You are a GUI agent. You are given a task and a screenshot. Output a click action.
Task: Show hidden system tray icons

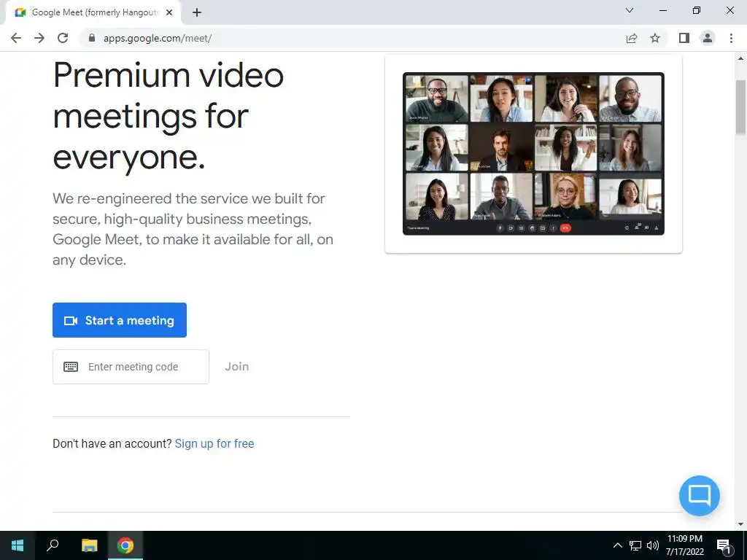[x=617, y=545]
